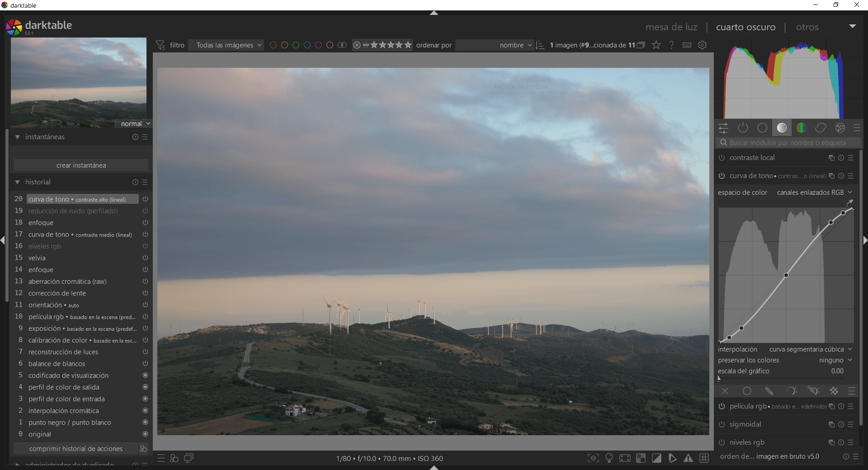Disable the velvia step in history
This screenshot has width=868, height=470.
[145, 258]
